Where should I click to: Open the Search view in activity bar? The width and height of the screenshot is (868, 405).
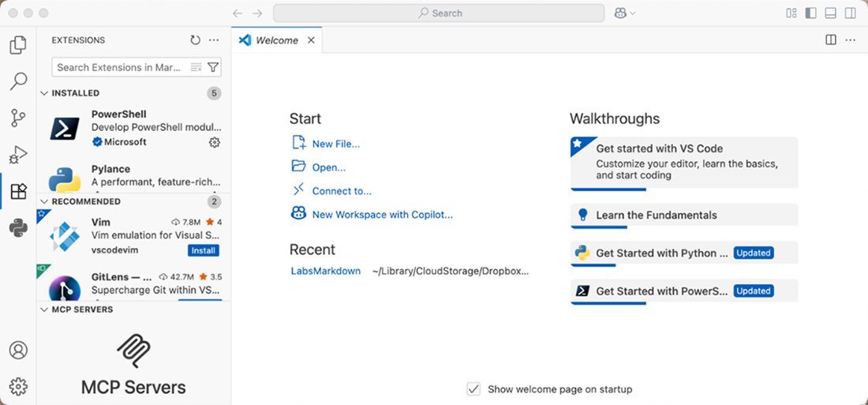coord(18,81)
